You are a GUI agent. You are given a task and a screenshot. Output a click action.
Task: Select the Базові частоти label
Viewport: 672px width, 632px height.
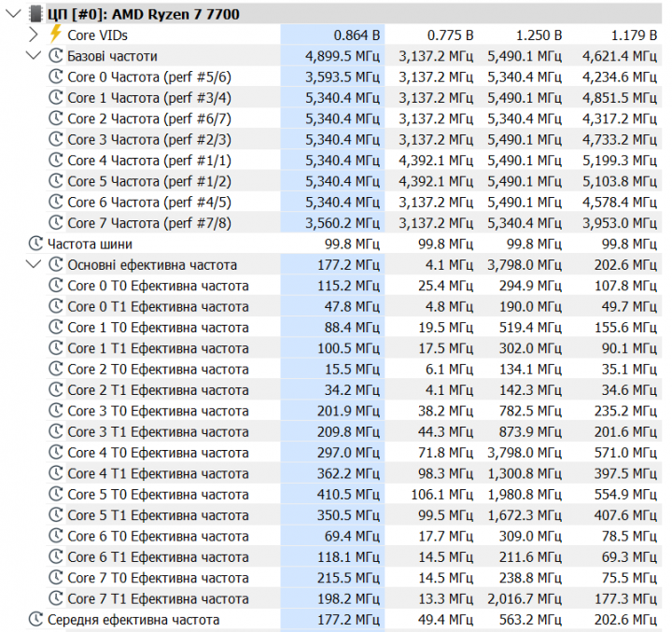(x=112, y=56)
